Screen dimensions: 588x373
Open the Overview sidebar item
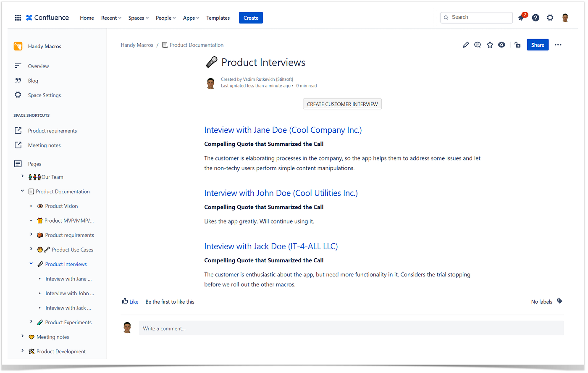tap(38, 66)
